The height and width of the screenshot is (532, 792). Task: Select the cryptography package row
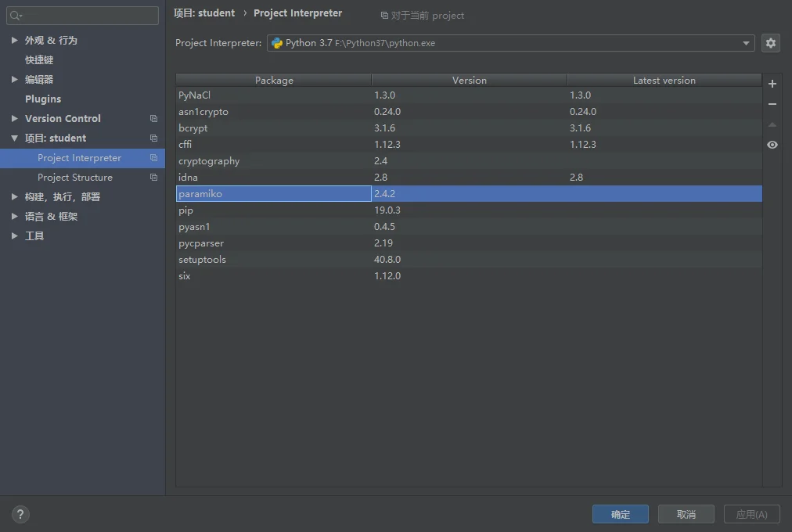tap(469, 161)
